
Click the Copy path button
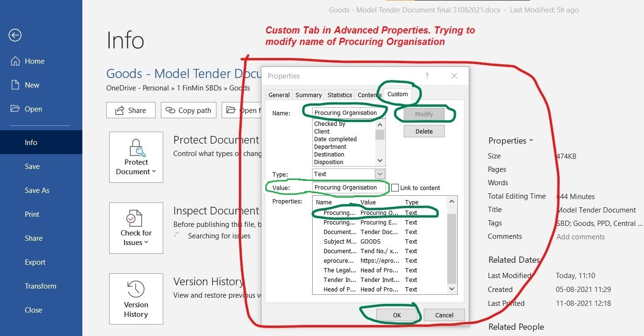(189, 110)
